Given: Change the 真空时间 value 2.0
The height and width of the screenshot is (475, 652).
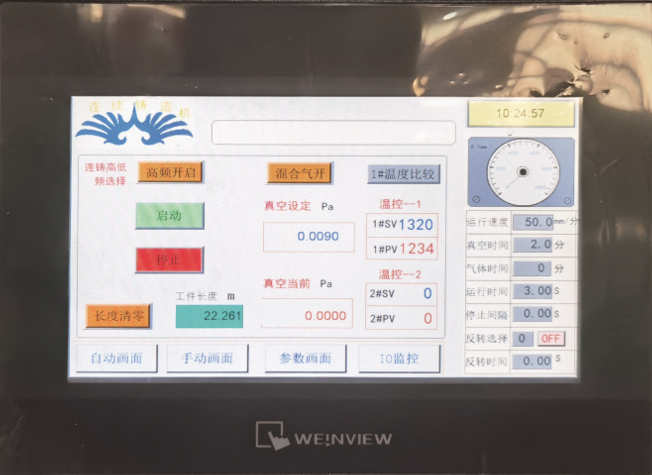Looking at the screenshot, I should coord(533,244).
